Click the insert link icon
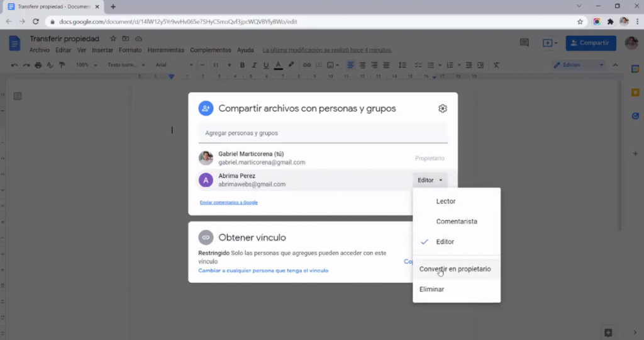 point(307,65)
